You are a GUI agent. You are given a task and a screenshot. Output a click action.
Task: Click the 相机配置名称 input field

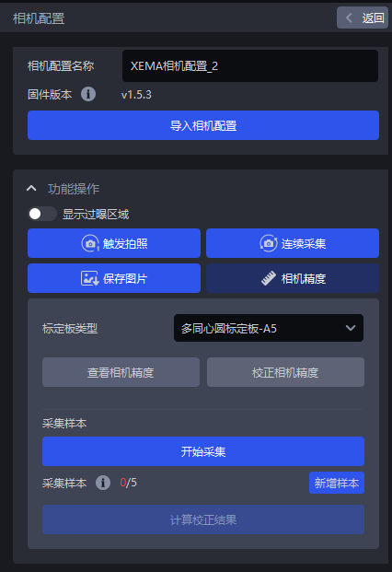click(x=250, y=65)
